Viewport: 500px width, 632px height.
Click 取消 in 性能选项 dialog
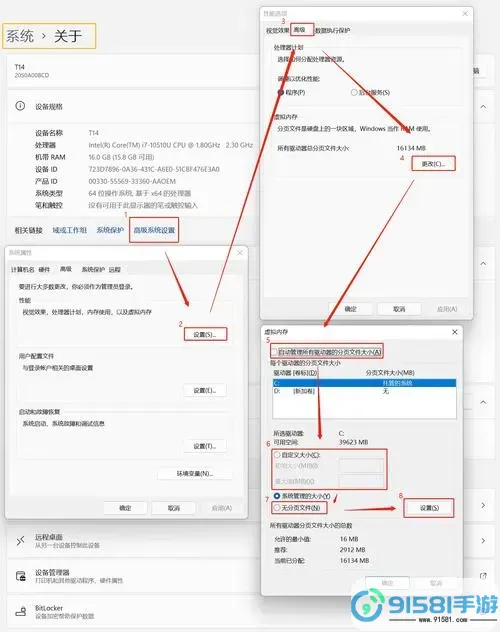tap(399, 309)
